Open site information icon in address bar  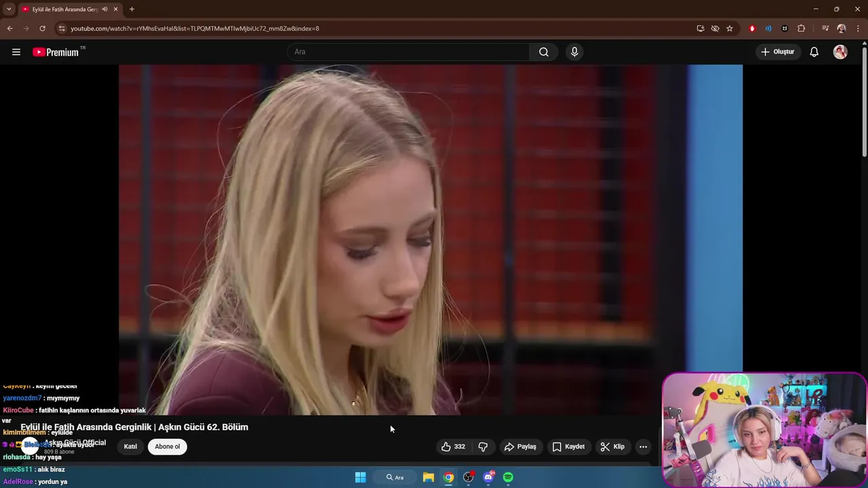[62, 28]
